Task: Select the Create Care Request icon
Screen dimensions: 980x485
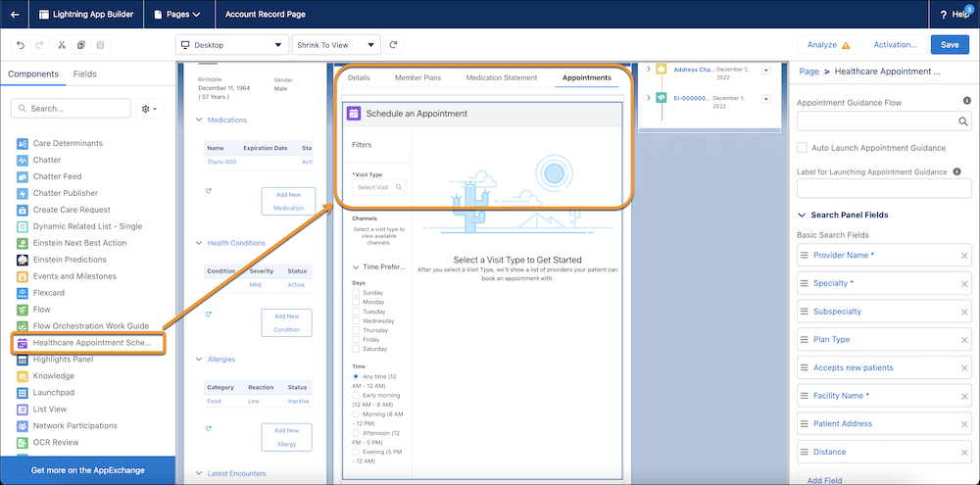Action: (23, 210)
